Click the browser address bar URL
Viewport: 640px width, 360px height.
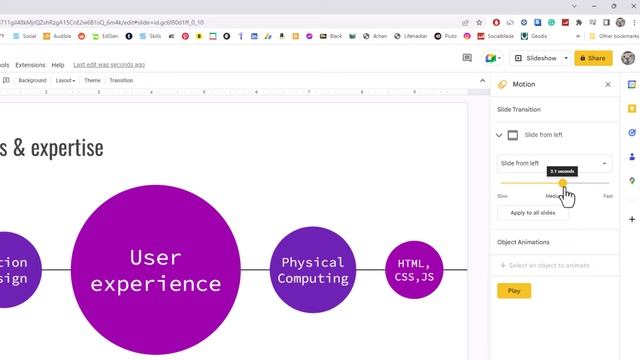pyautogui.click(x=102, y=22)
